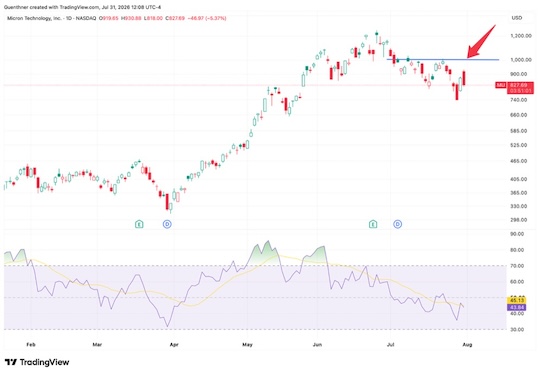
Task: Click the TradingView logo
Action: [37, 362]
